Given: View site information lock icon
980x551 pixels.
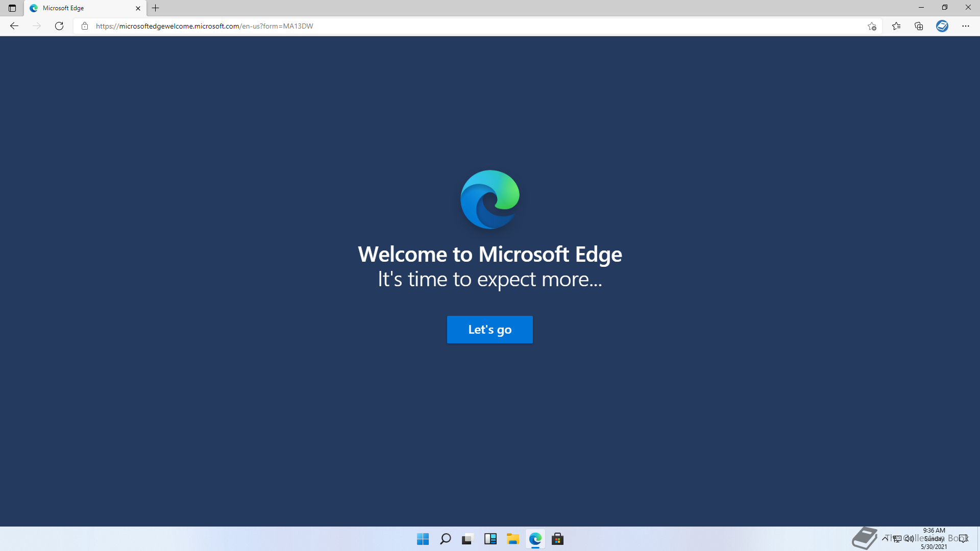Looking at the screenshot, I should [x=85, y=26].
